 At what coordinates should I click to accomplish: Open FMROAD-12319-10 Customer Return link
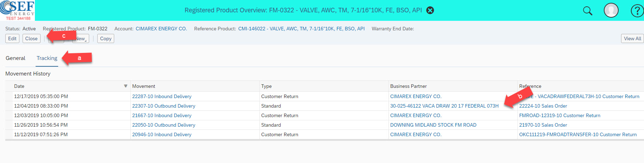559,115
